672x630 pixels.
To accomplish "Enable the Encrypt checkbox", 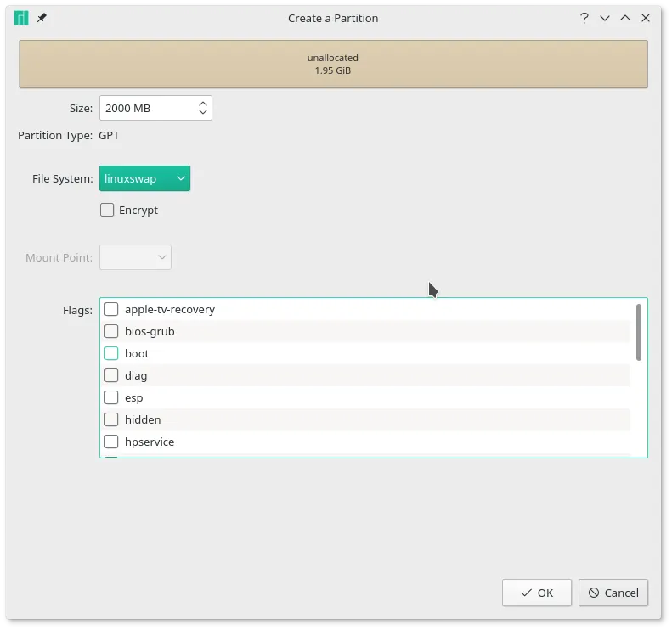I will 108,210.
